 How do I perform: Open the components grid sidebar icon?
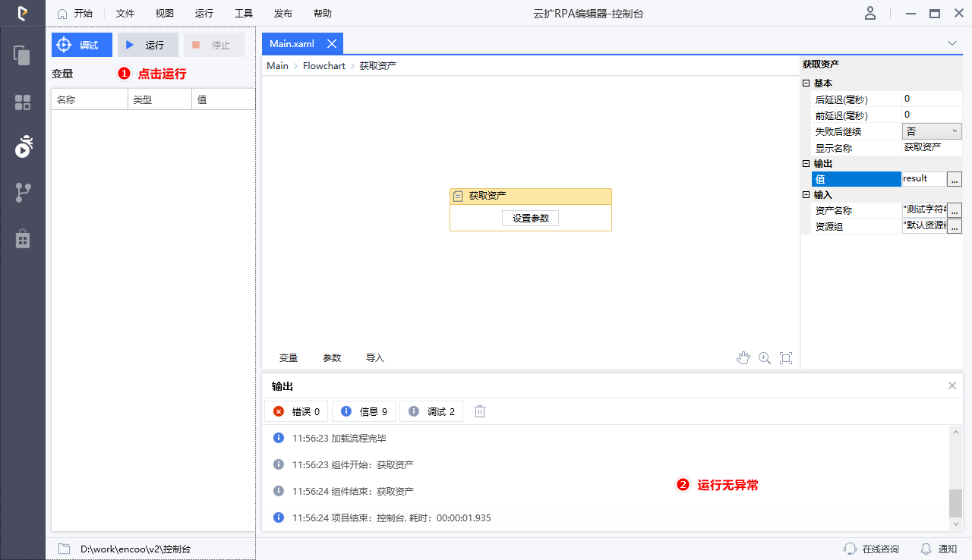click(23, 102)
